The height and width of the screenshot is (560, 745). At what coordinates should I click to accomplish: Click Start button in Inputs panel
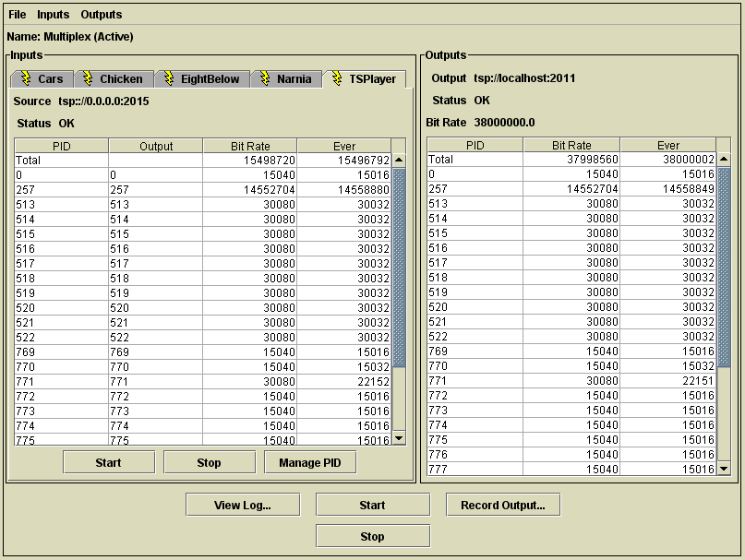pos(109,462)
